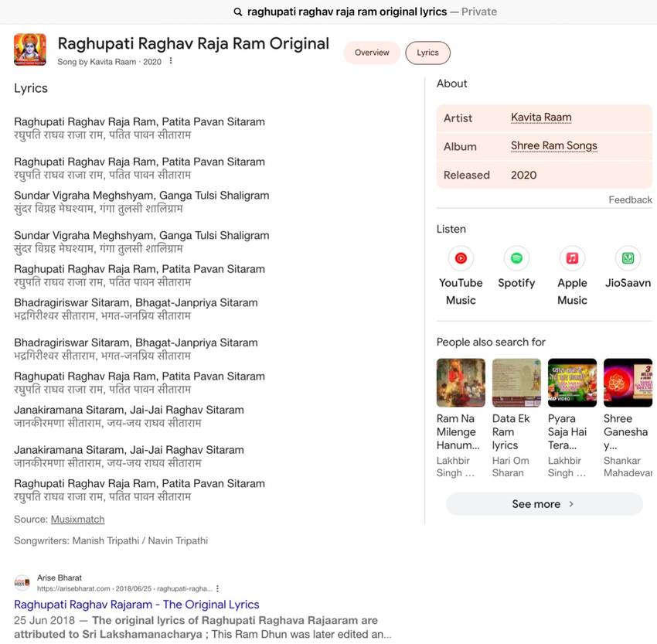Click 'Shankar Mahadevan' artist caption
Viewport: 657px width, 644px height.
[x=628, y=467]
